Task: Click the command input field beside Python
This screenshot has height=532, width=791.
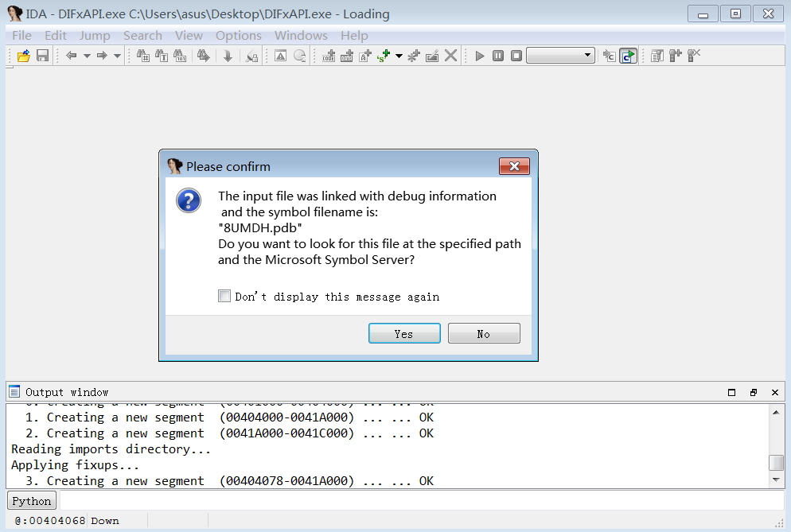Action: tap(422, 501)
